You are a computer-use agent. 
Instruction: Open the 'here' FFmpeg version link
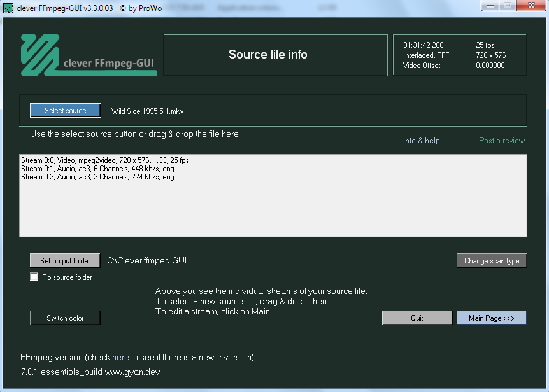[x=120, y=358]
